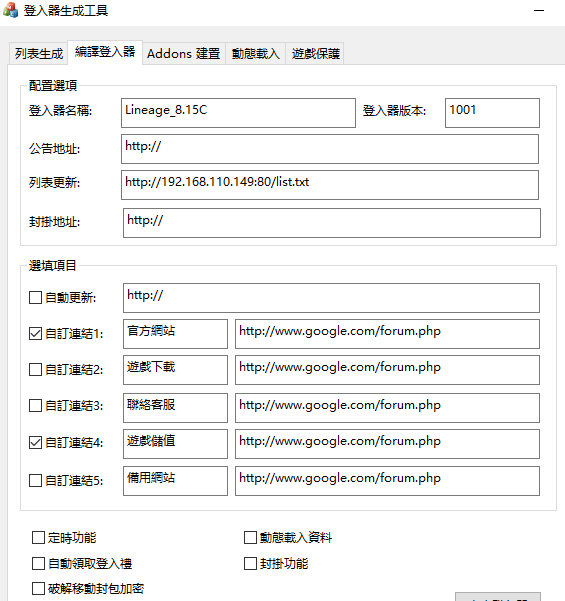The height and width of the screenshot is (601, 565).
Task: Click the 列表更新 URL field
Action: (330, 185)
